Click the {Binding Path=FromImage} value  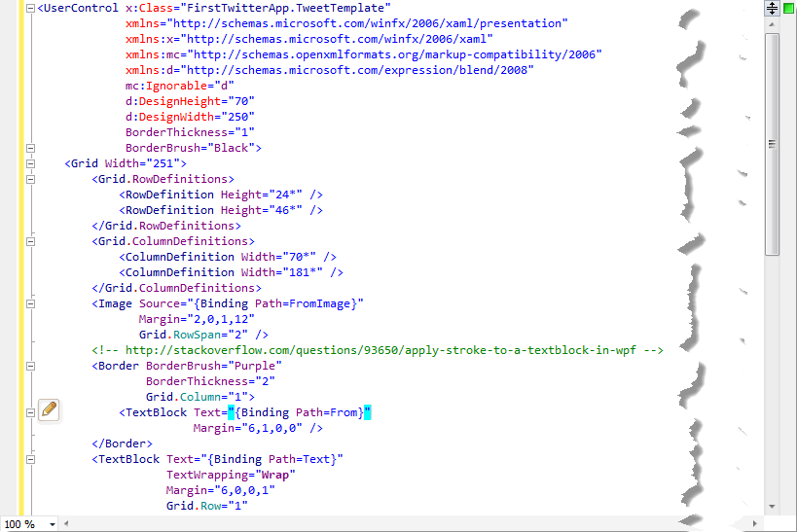click(x=275, y=303)
